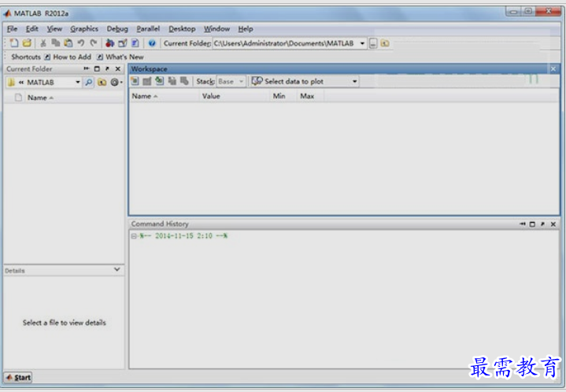Screen dimensions: 566x392
Task: Click the Save Workspace icon
Action: coord(172,81)
